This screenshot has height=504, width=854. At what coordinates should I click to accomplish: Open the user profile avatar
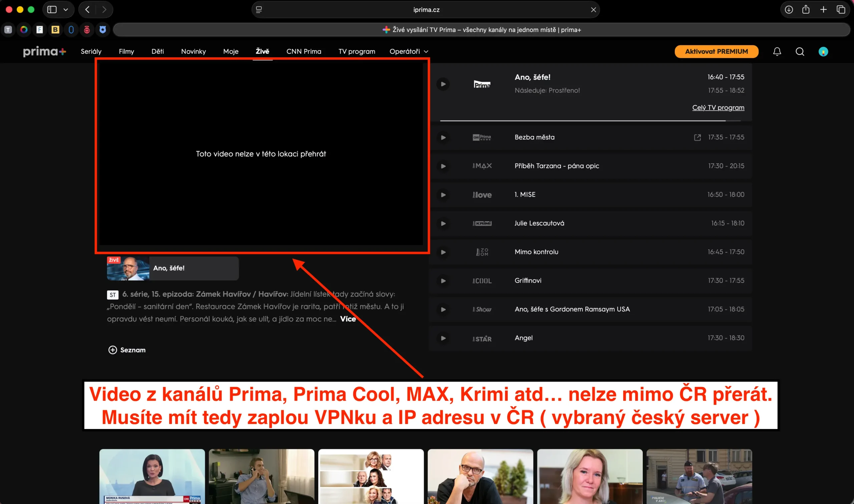point(823,52)
